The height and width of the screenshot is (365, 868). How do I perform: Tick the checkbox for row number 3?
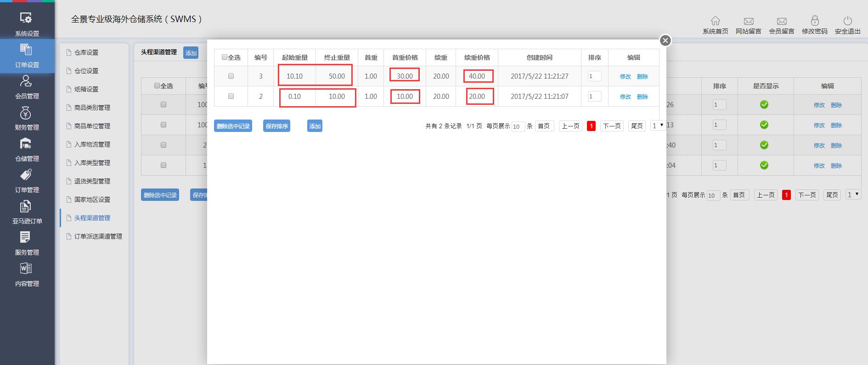231,76
